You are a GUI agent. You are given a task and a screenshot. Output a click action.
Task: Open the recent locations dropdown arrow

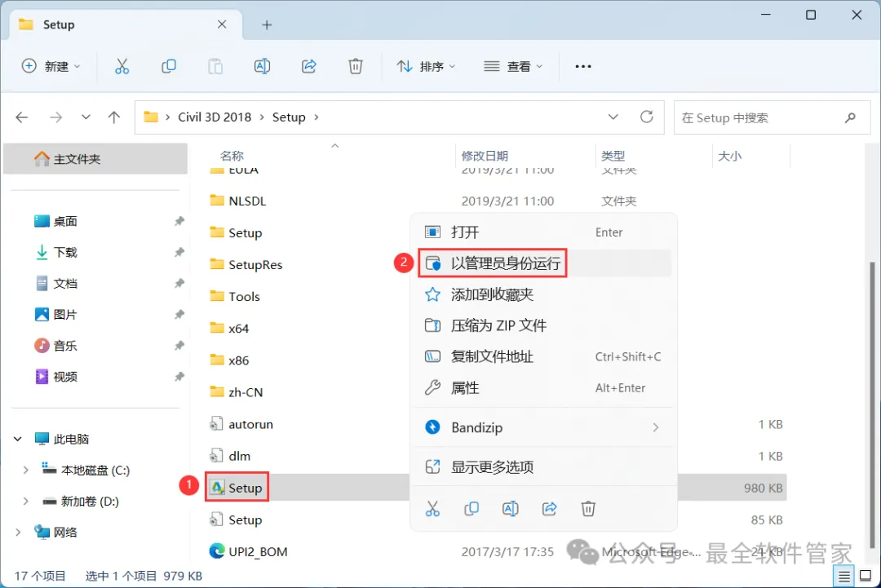[86, 117]
